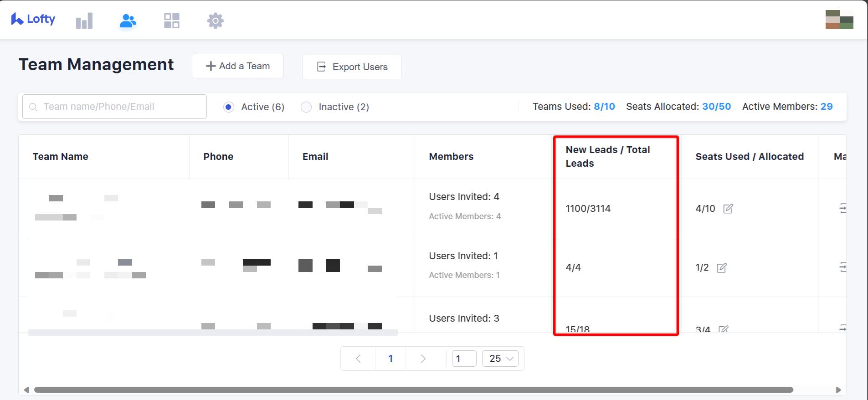
Task: Open the dashboard grid icon
Action: (x=172, y=21)
